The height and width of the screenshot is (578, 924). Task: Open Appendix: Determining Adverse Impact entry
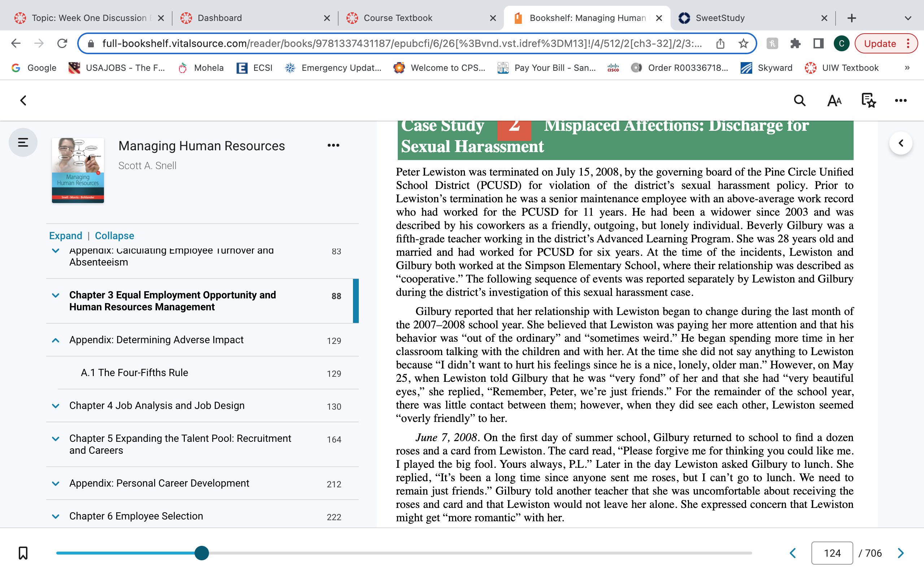(x=156, y=340)
